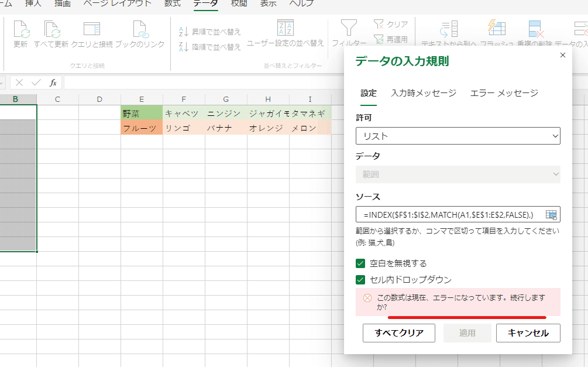
Task: Click the error icon in the warning message
Action: (367, 298)
